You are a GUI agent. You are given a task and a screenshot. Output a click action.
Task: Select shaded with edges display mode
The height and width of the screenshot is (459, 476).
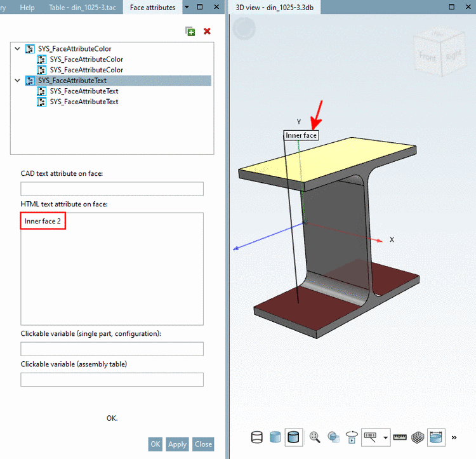(294, 437)
